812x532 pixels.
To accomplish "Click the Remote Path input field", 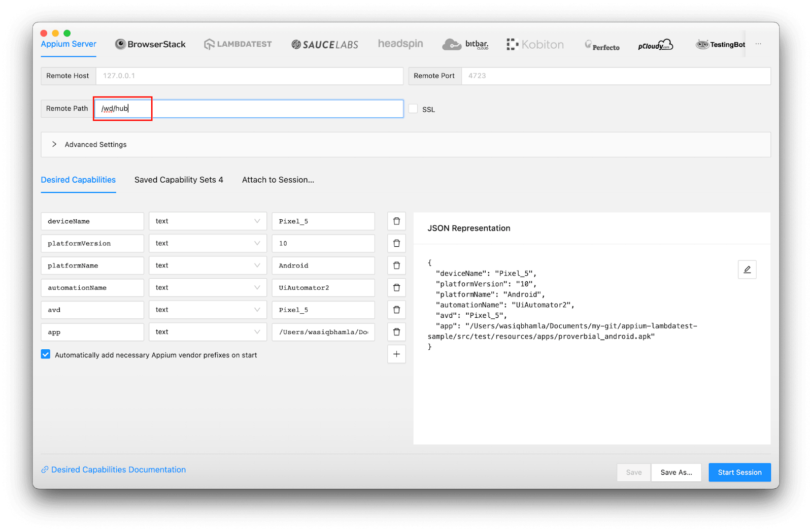I will point(249,109).
